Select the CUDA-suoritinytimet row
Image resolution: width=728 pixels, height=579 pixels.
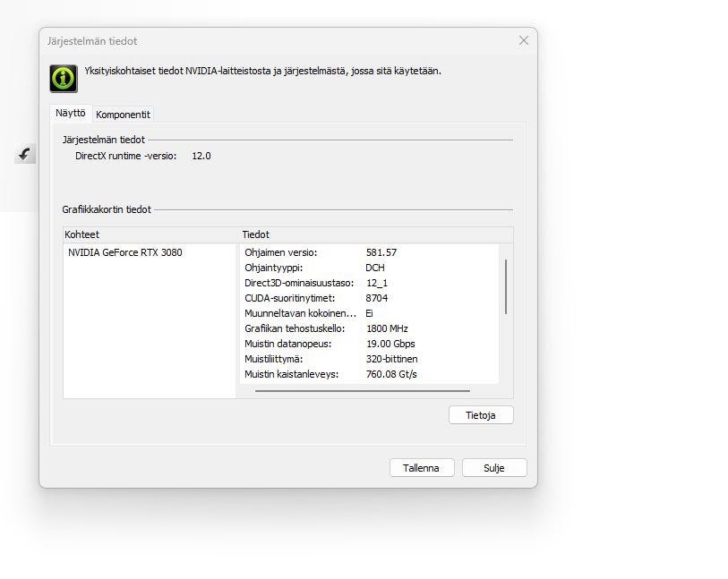pyautogui.click(x=369, y=298)
